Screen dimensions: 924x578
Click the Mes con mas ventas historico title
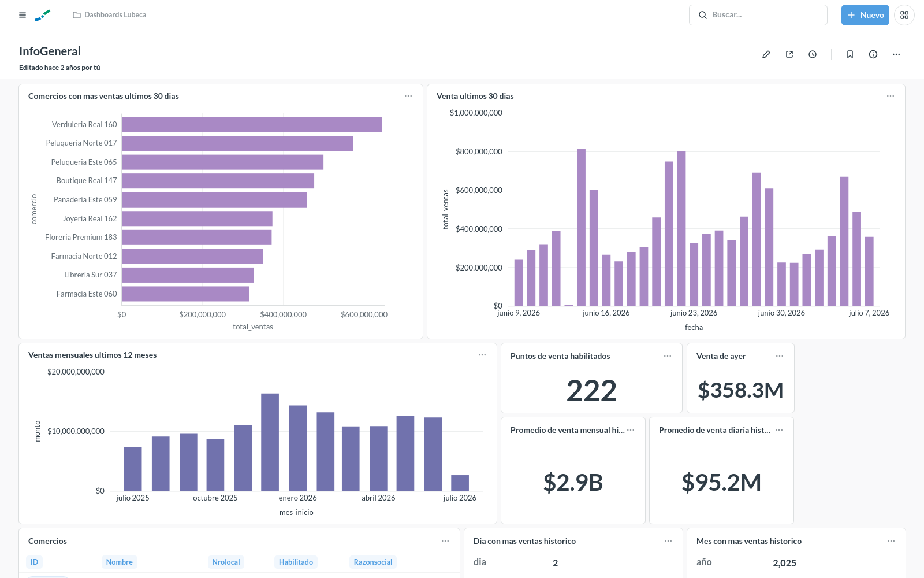[x=749, y=541]
